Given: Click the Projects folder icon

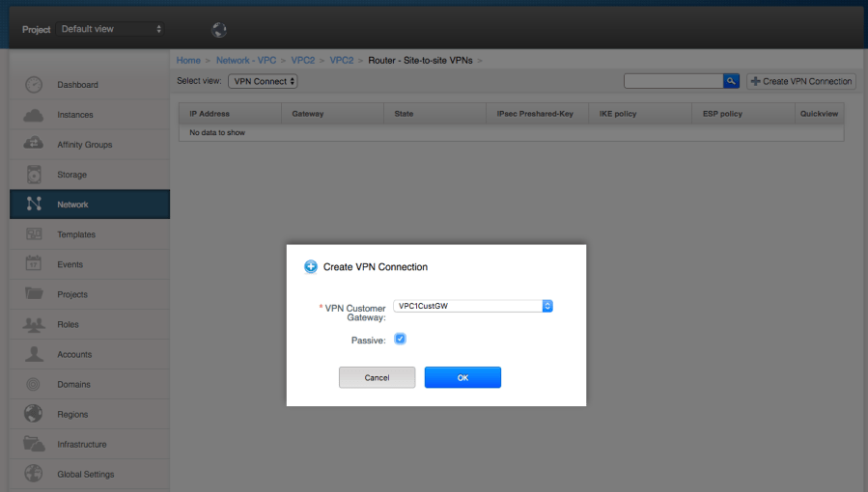Looking at the screenshot, I should point(34,294).
